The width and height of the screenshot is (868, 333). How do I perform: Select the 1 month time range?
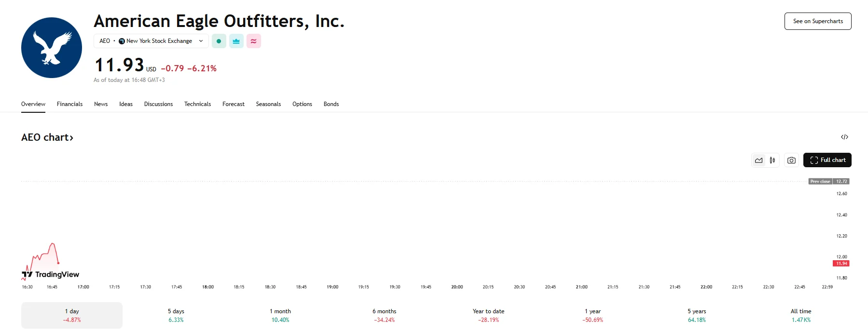pos(280,315)
